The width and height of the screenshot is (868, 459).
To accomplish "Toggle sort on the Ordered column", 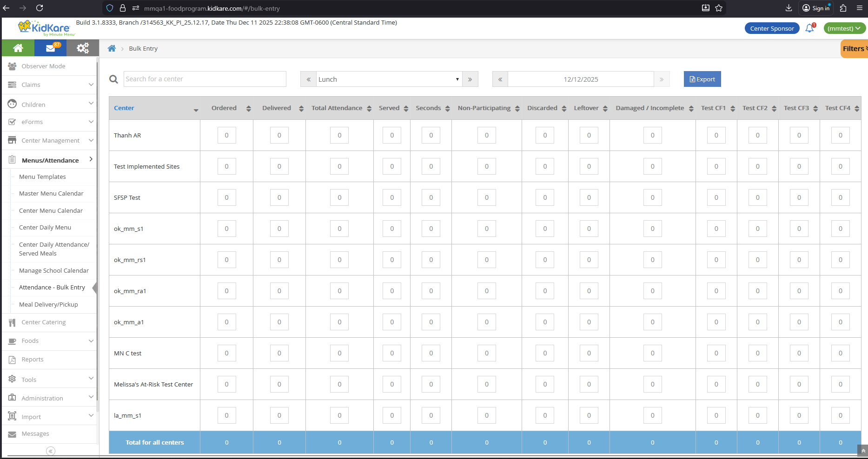I will point(248,108).
